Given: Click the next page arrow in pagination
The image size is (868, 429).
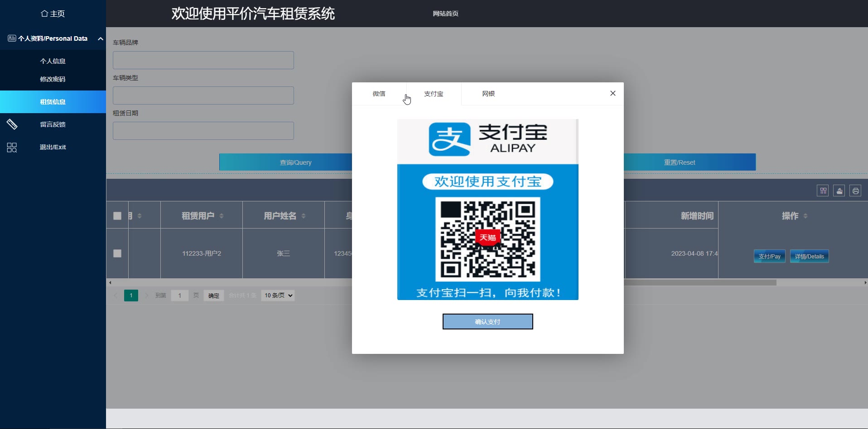Looking at the screenshot, I should [x=146, y=296].
